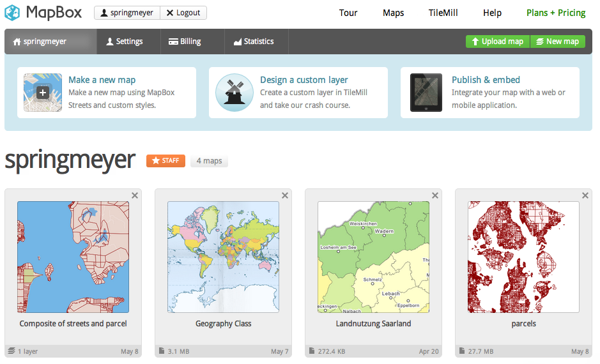
Task: Switch to the Billing tab
Action: tap(192, 42)
